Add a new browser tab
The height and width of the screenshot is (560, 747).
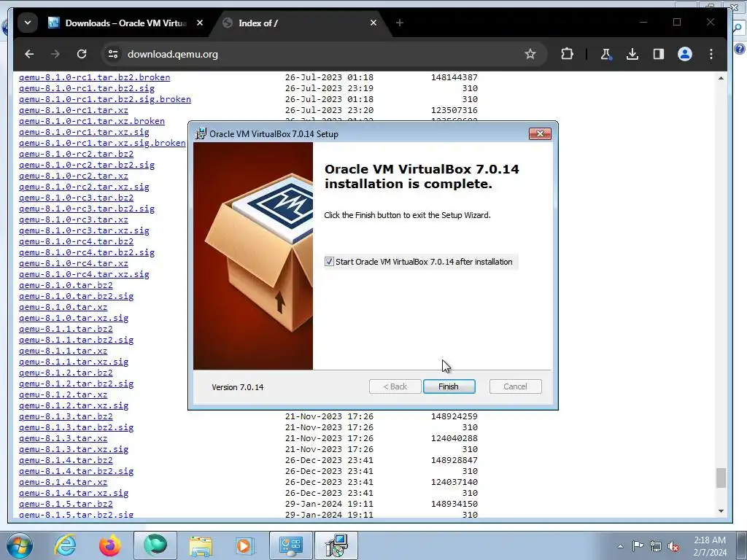399,23
